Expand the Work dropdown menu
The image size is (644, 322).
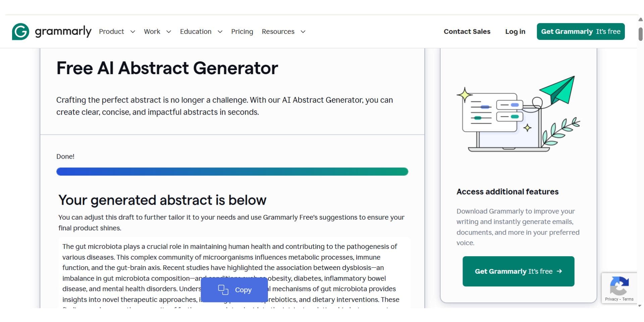pos(157,31)
